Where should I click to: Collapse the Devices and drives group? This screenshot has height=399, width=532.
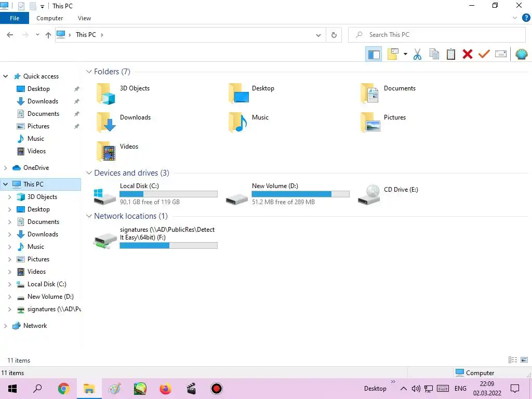point(89,173)
